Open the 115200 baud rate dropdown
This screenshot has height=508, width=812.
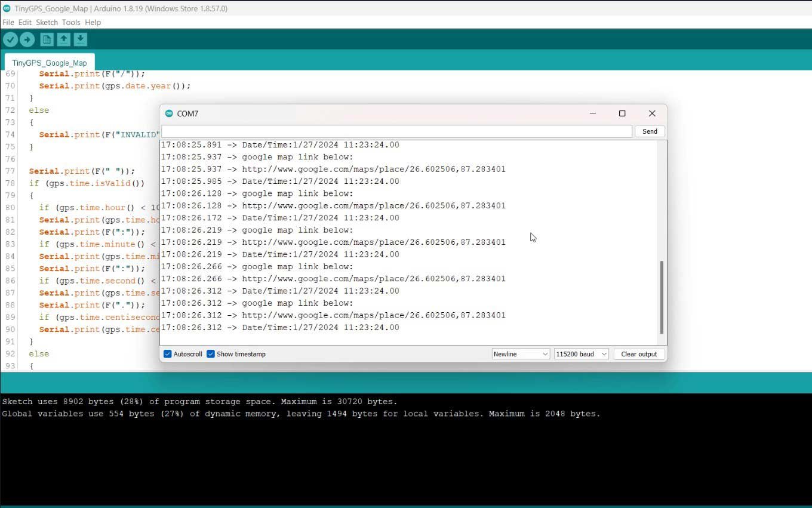pyautogui.click(x=581, y=354)
